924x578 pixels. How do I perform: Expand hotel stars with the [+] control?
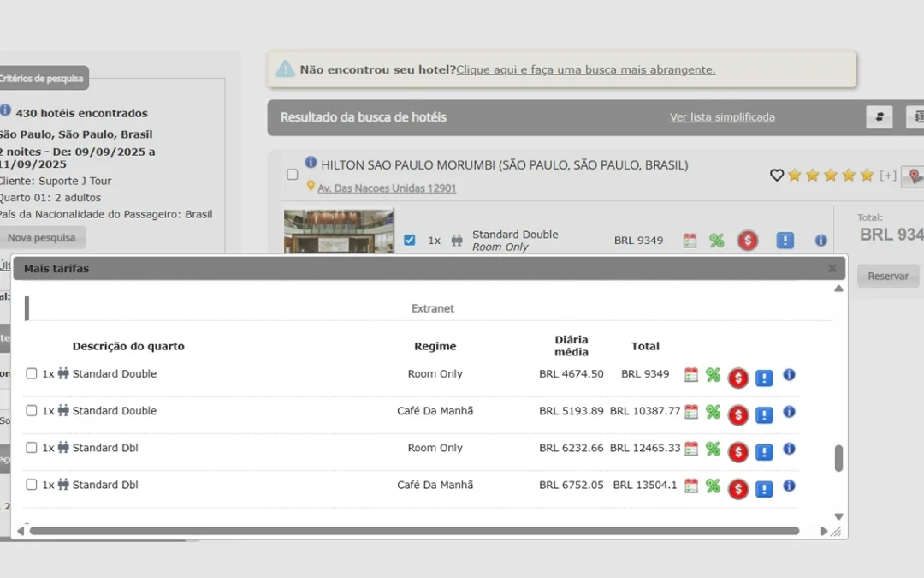(x=887, y=175)
